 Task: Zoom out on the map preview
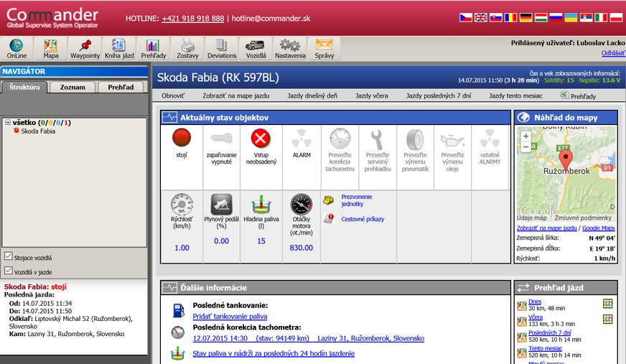pos(526,146)
